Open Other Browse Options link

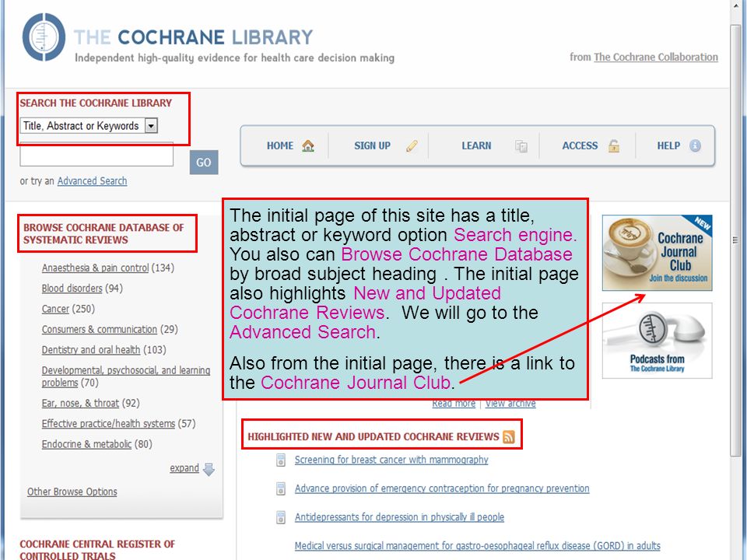pos(72,492)
